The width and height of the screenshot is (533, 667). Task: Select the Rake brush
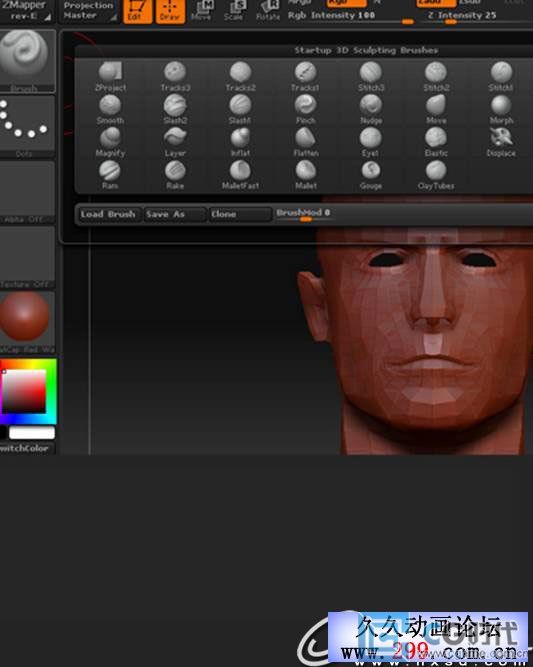point(175,175)
